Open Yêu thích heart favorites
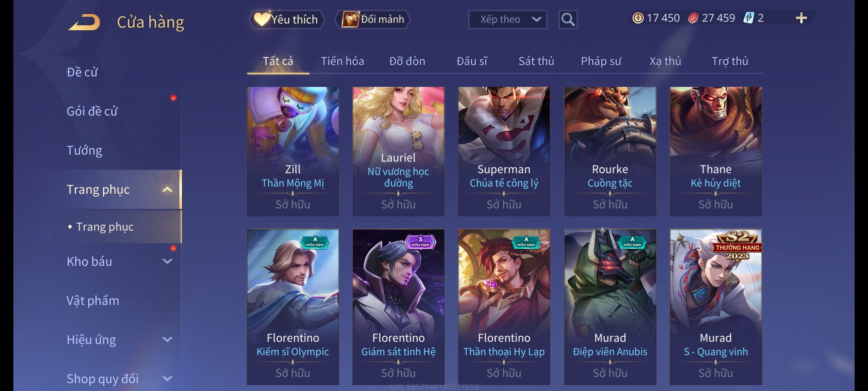The height and width of the screenshot is (391, 868). (286, 19)
